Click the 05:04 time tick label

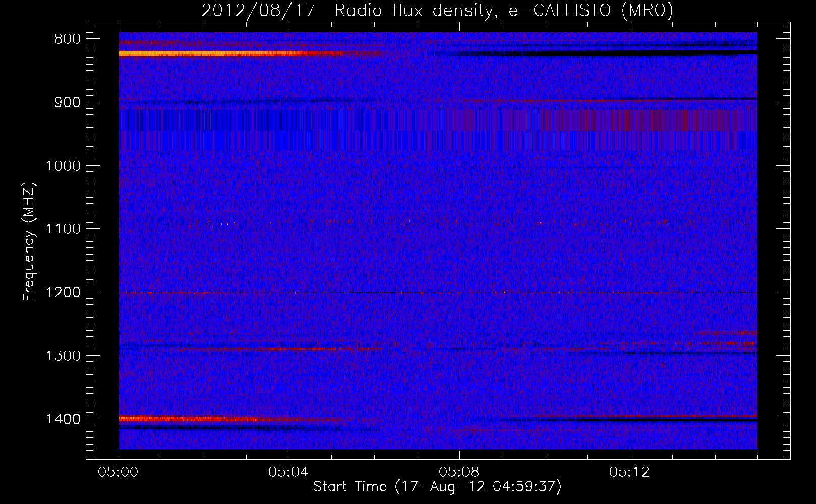pos(288,472)
